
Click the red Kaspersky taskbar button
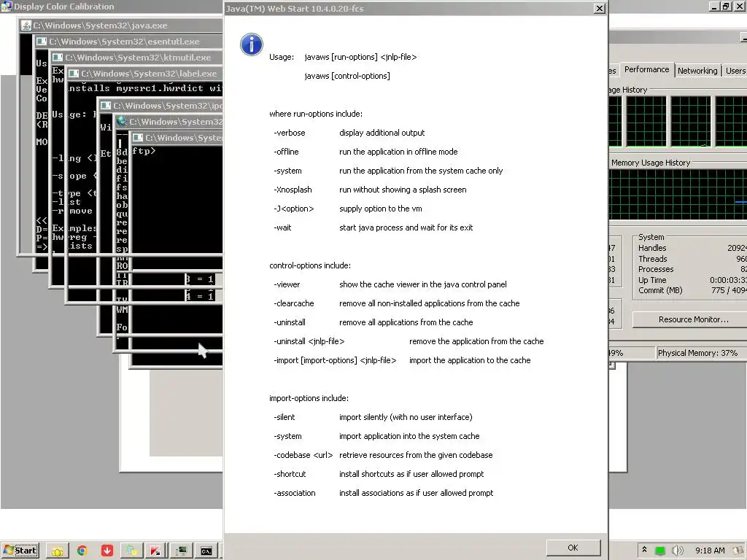tap(155, 551)
